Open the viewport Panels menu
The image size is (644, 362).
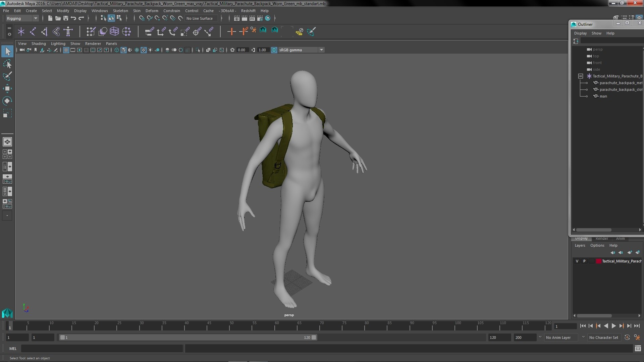[x=111, y=44]
